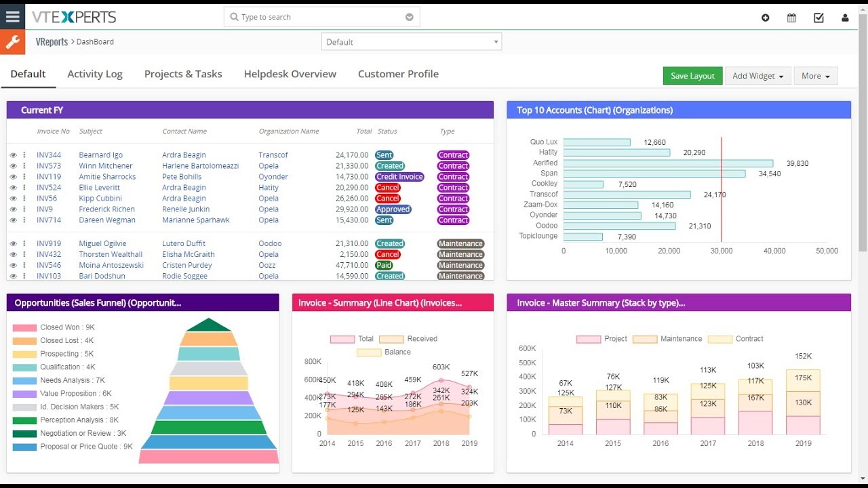The image size is (868, 488).
Task: Open the three-dot menu for INV546
Action: 24,266
